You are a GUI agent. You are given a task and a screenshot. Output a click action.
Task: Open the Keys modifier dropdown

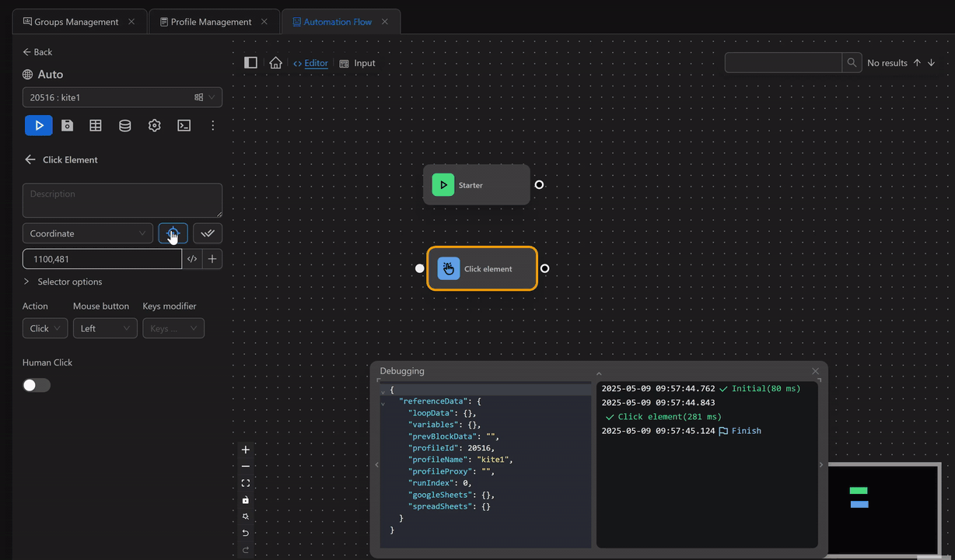click(x=173, y=328)
